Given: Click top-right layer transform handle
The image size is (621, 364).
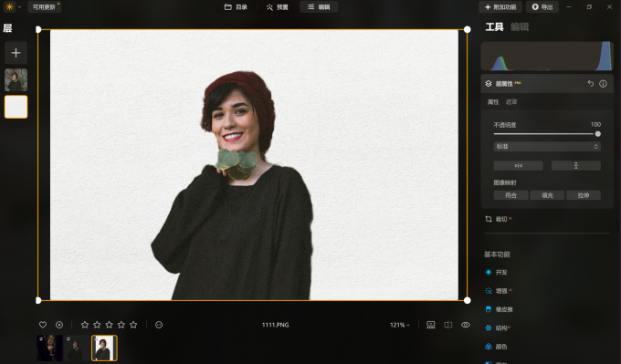Looking at the screenshot, I should pos(468,29).
